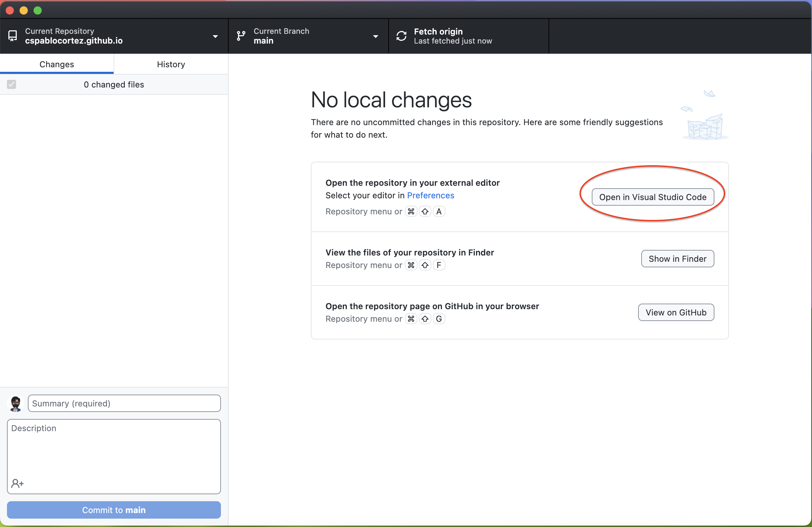The height and width of the screenshot is (527, 812).
Task: Click the 0 changed files text
Action: click(x=114, y=84)
